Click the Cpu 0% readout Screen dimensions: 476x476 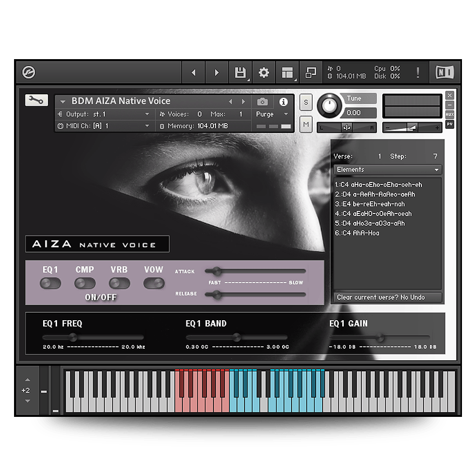pyautogui.click(x=387, y=69)
